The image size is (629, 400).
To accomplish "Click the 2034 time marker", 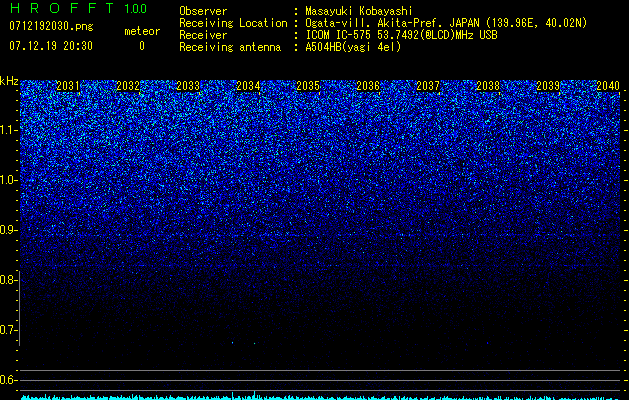I will pos(248,86).
